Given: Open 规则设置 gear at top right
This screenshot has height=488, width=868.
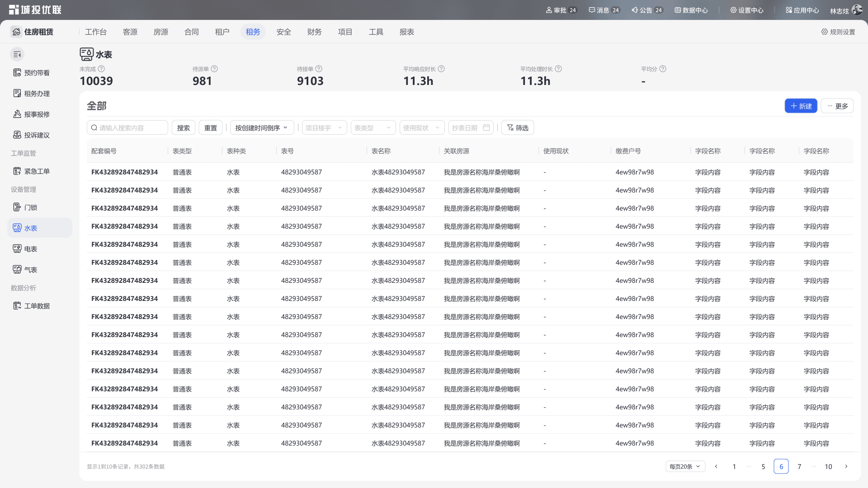Looking at the screenshot, I should click(x=838, y=32).
